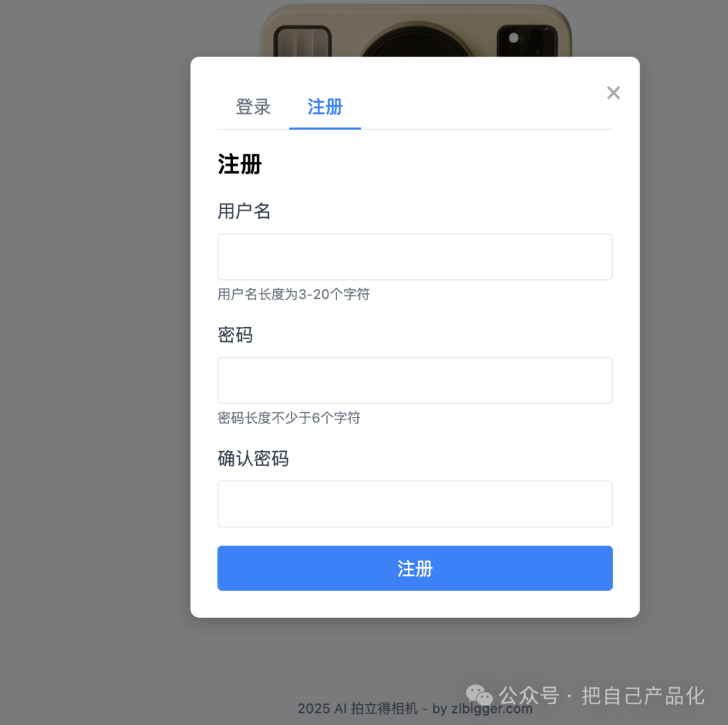
Task: Select the 注册 tab
Action: [x=325, y=107]
